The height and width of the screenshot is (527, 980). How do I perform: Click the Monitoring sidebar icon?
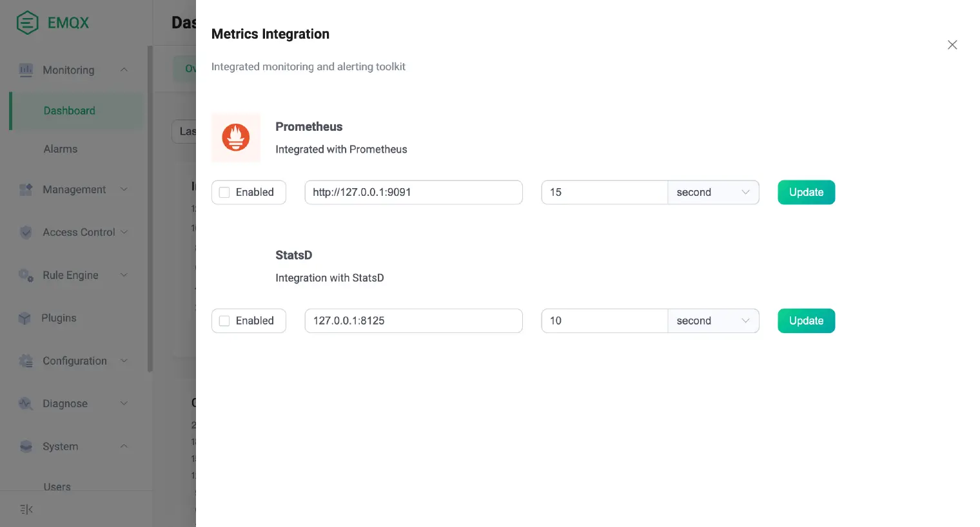click(x=26, y=70)
